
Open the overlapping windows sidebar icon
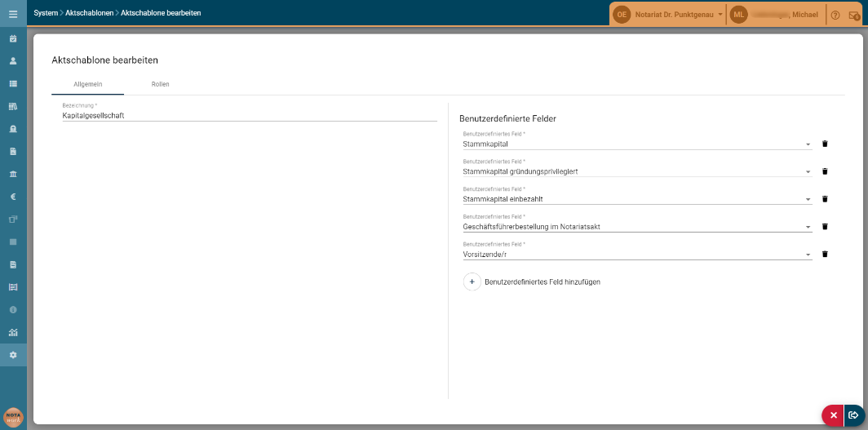(x=13, y=219)
